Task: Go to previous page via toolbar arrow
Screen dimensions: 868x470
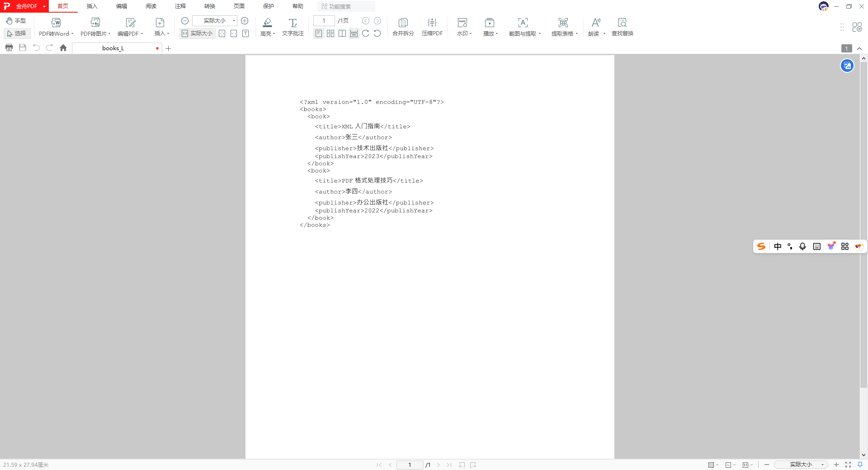Action: pyautogui.click(x=366, y=21)
